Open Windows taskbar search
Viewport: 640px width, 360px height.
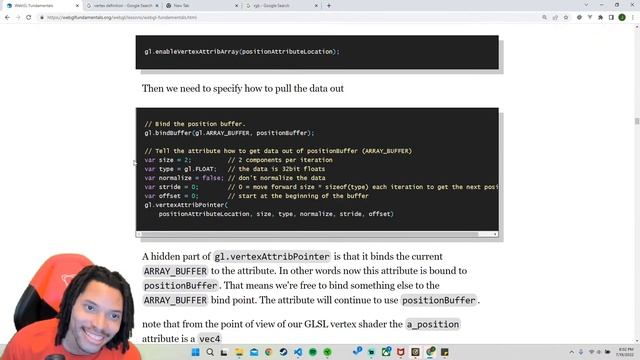click(x=210, y=352)
